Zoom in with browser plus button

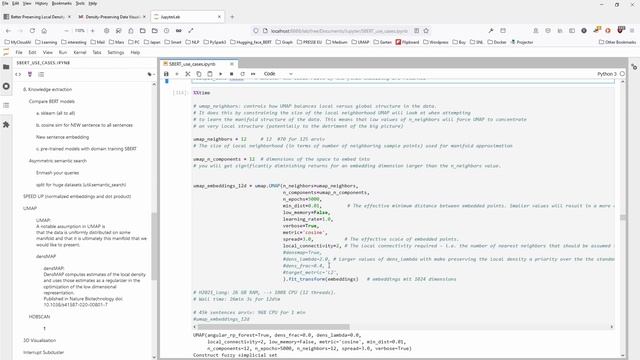coord(93,31)
